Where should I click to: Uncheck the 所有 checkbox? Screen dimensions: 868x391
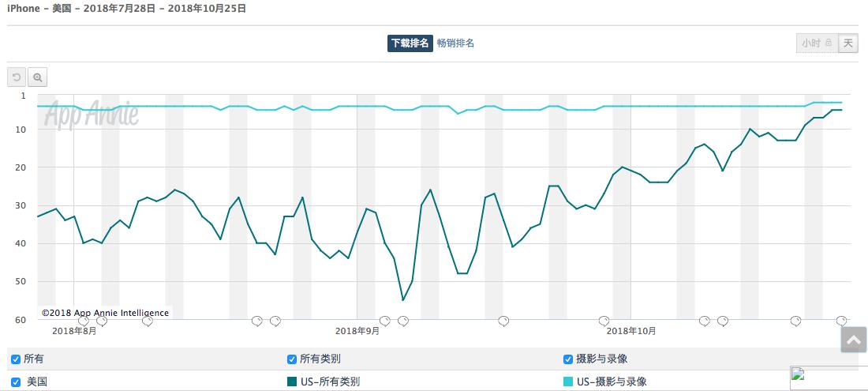coord(16,359)
